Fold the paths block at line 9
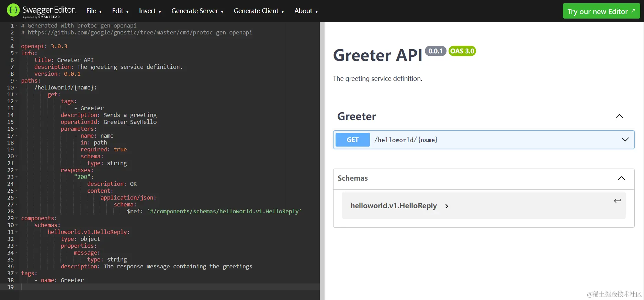 point(16,81)
